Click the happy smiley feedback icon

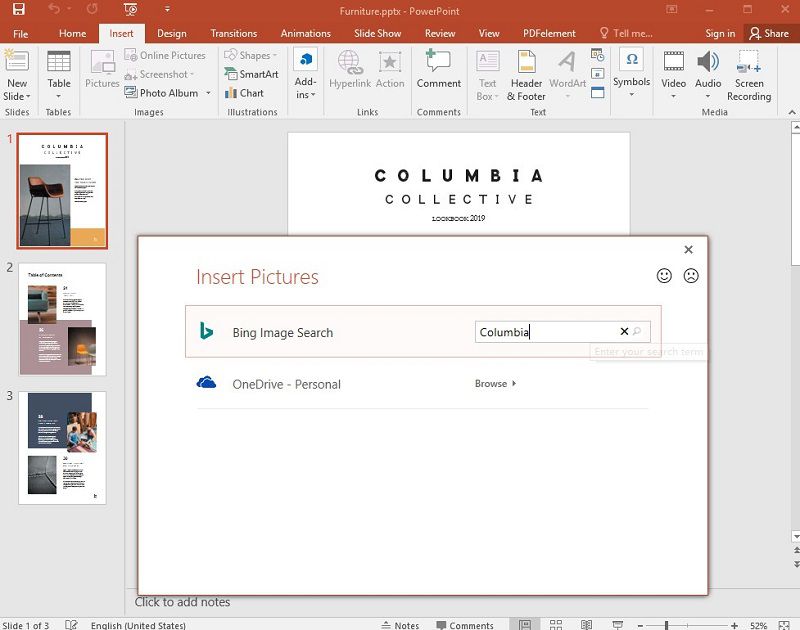click(x=664, y=275)
